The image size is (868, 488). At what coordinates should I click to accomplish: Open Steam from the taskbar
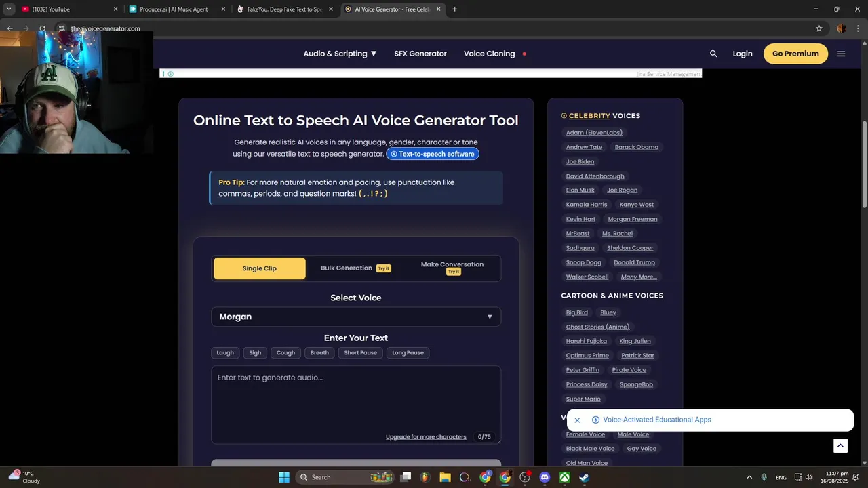click(x=584, y=477)
